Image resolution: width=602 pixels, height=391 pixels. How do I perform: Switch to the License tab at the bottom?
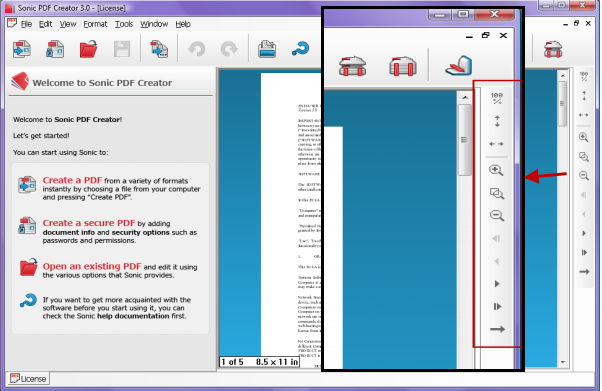28,379
